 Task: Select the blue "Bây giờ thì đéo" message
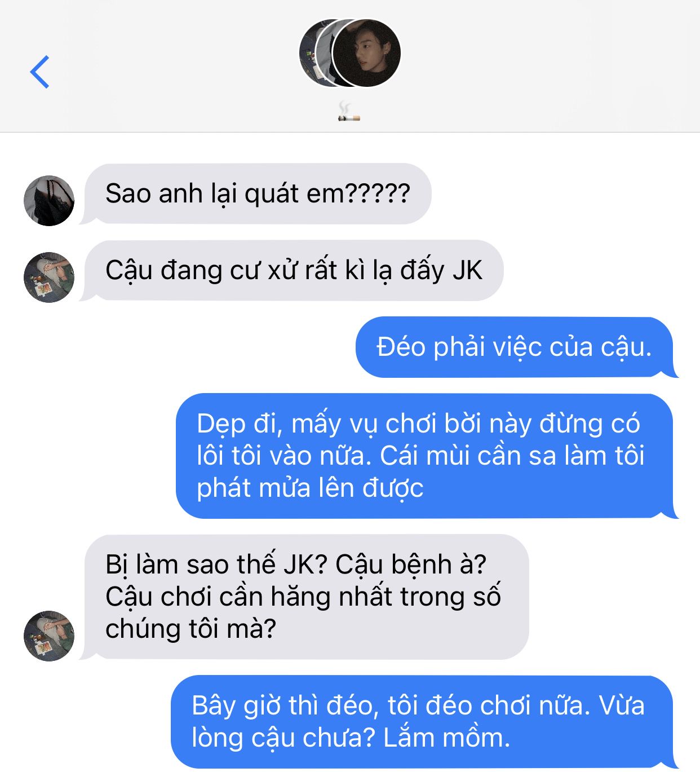[424, 722]
